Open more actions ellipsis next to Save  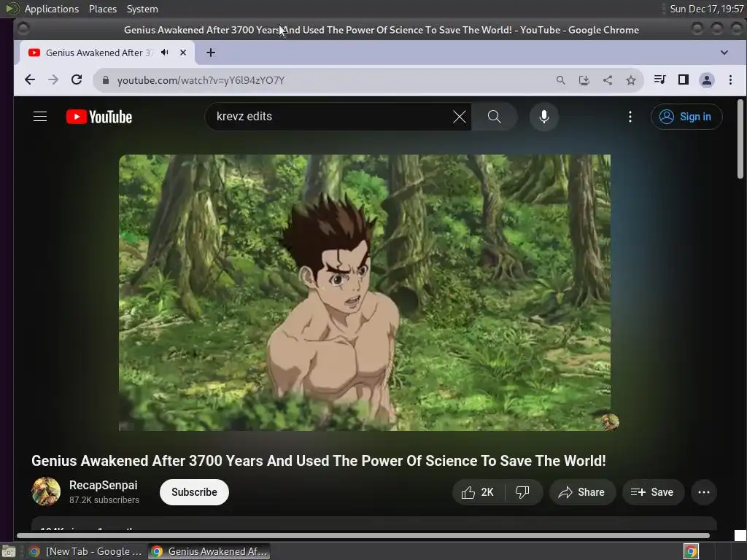click(x=704, y=492)
